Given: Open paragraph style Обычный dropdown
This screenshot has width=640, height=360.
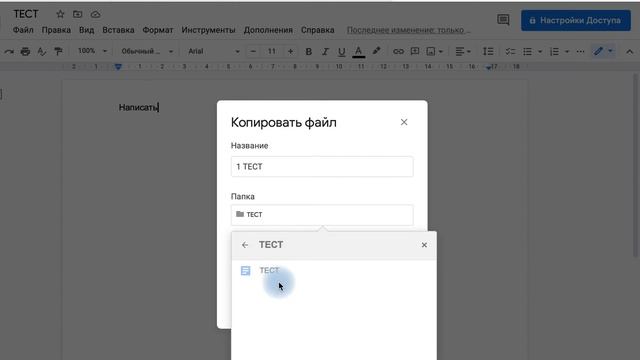Looking at the screenshot, I should tap(147, 51).
